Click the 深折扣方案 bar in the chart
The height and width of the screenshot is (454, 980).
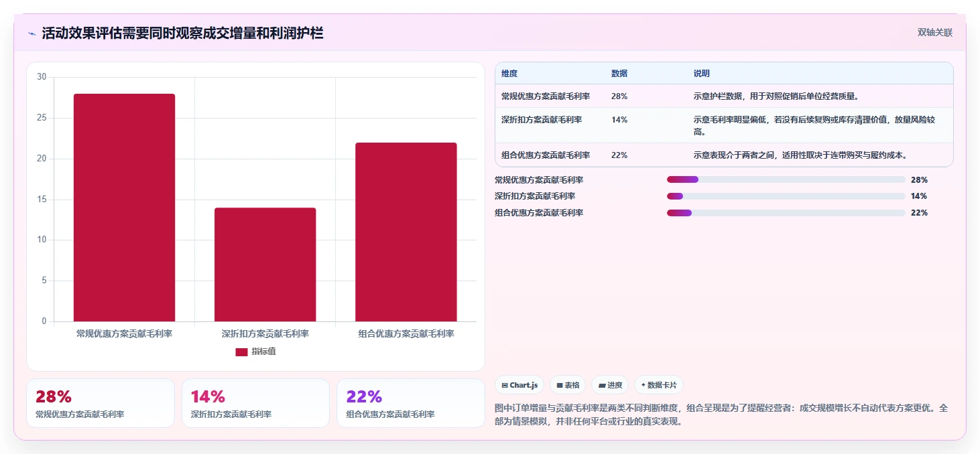click(265, 264)
